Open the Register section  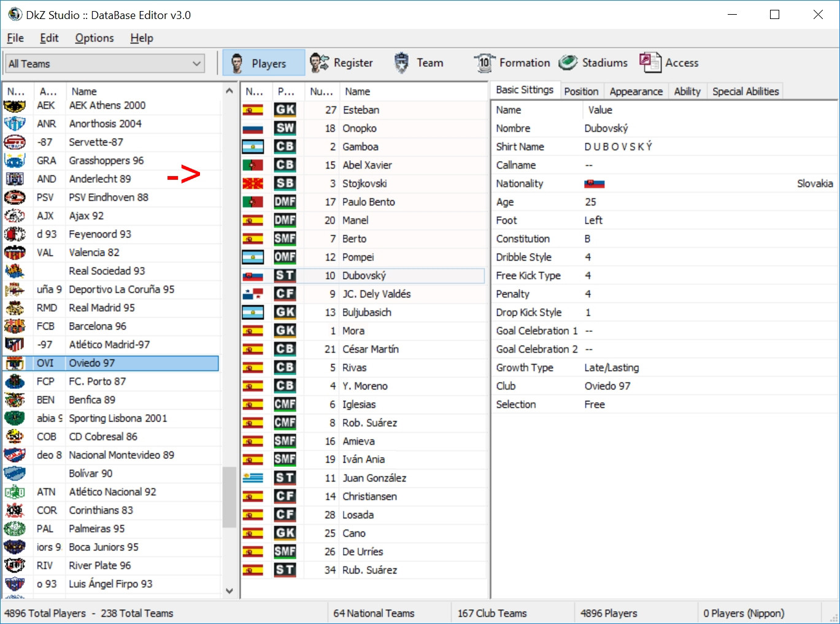pyautogui.click(x=341, y=63)
